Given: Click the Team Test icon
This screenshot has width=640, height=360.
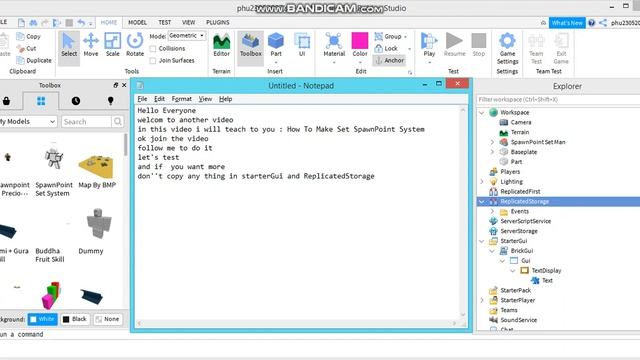Looking at the screenshot, I should pyautogui.click(x=536, y=48).
